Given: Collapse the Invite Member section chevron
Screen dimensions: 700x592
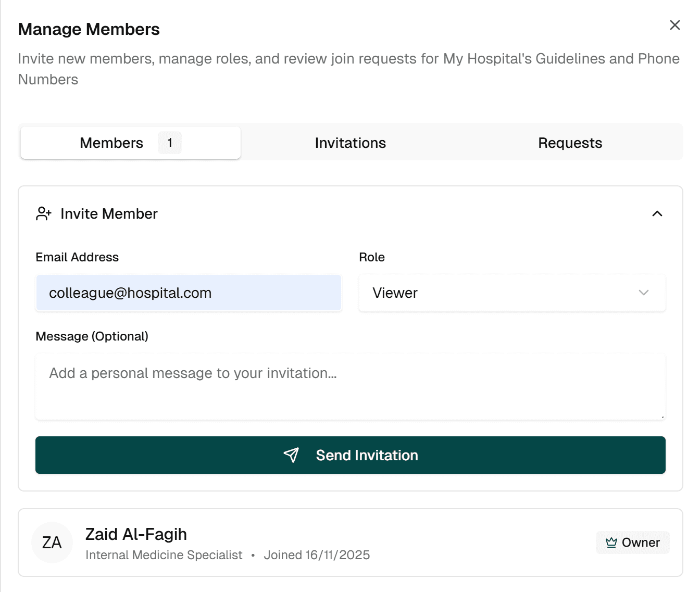Looking at the screenshot, I should (657, 213).
